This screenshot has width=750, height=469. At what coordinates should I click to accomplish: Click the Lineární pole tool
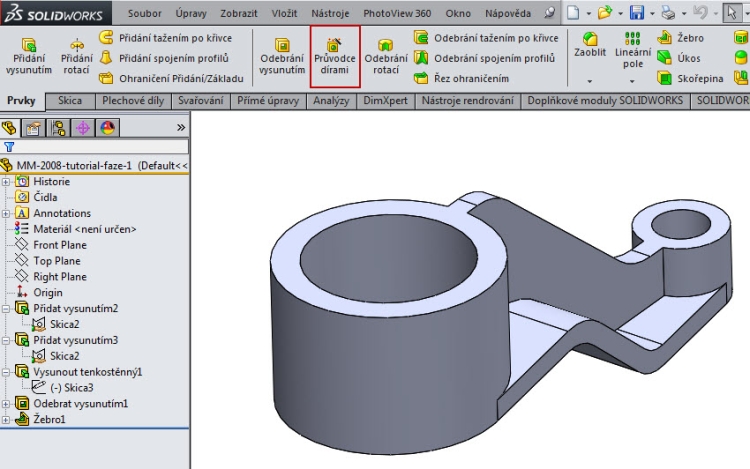(633, 50)
